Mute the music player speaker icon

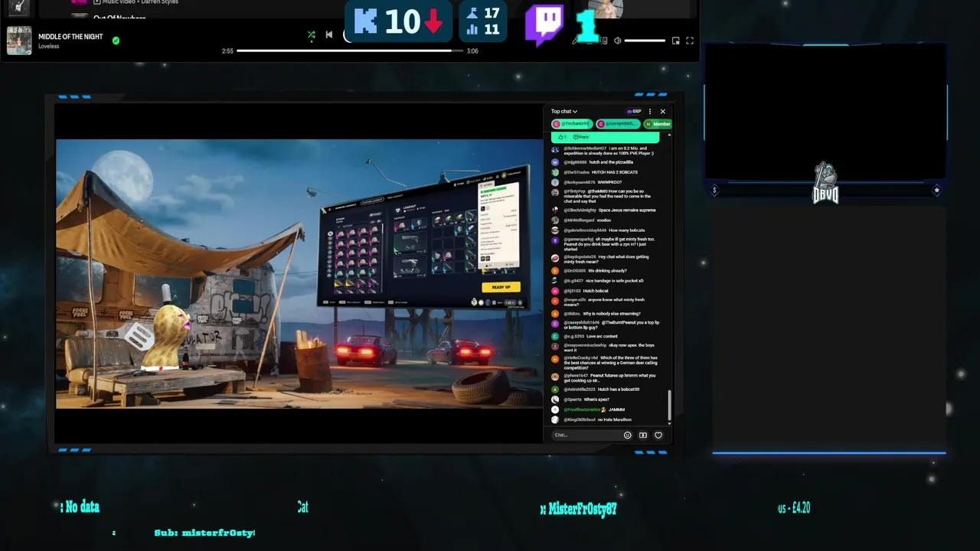[x=618, y=41]
